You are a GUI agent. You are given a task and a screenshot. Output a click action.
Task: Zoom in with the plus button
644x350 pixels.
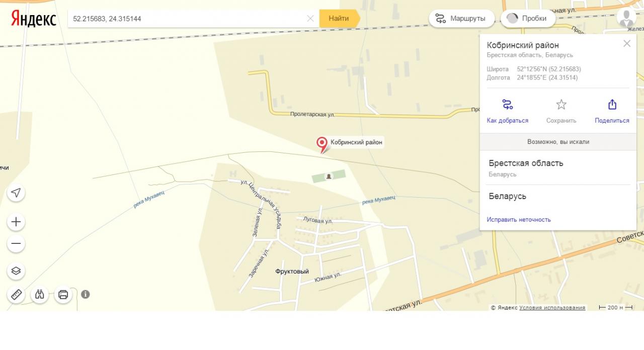tap(16, 222)
